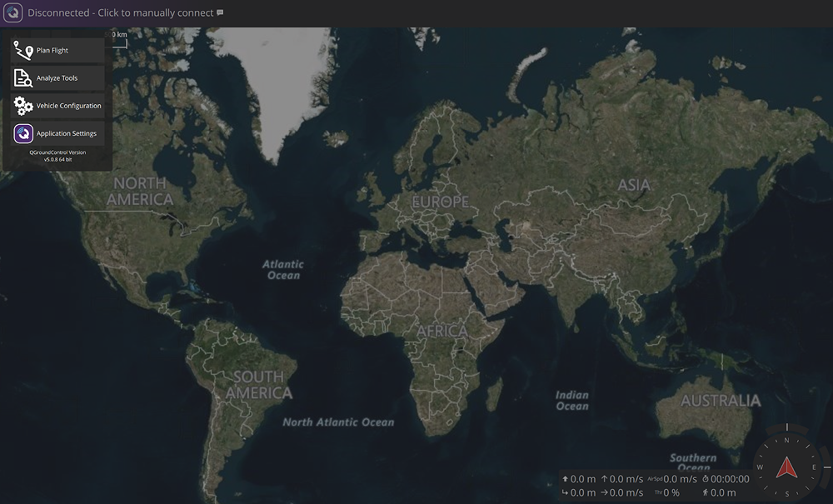Open the Vehicle Configuration gears icon
The image size is (833, 504).
pyautogui.click(x=23, y=106)
